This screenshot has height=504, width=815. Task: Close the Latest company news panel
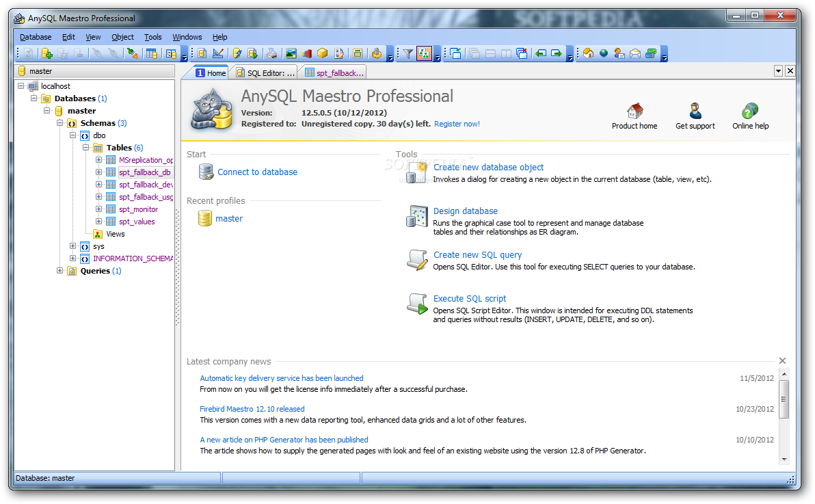782,360
